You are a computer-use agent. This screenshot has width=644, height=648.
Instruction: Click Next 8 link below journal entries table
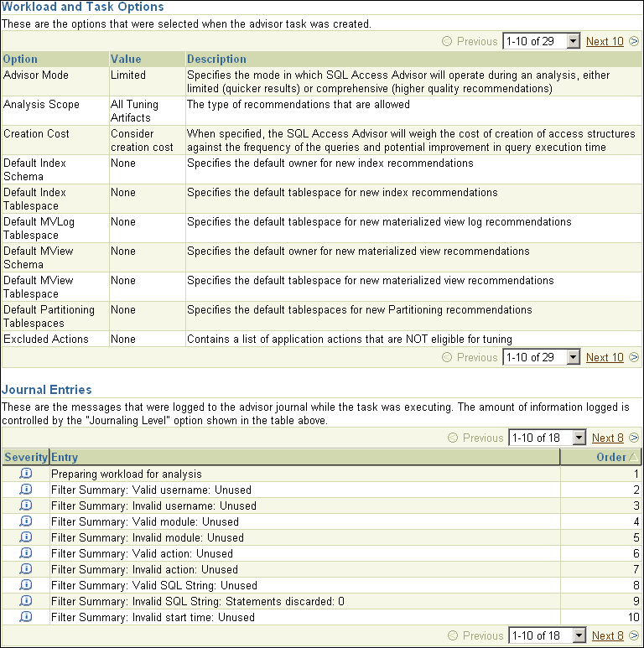[x=608, y=635]
